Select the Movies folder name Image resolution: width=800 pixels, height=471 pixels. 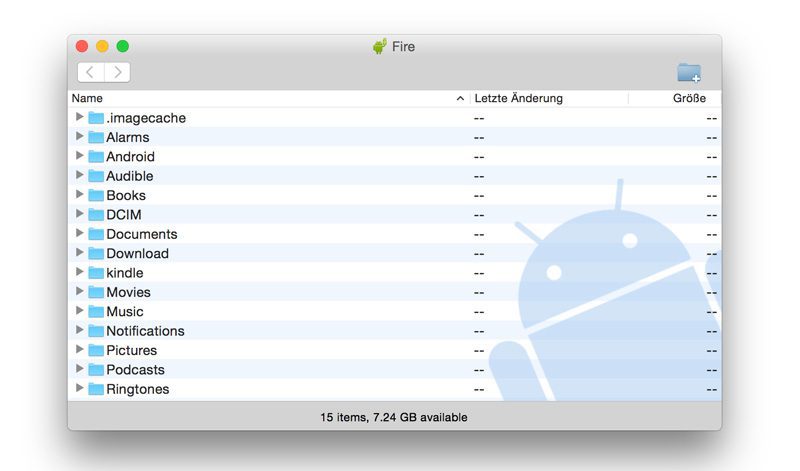pyautogui.click(x=129, y=292)
